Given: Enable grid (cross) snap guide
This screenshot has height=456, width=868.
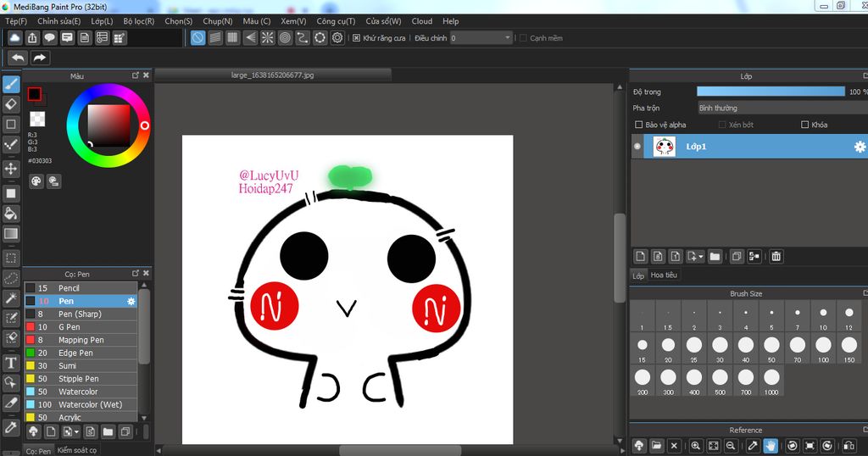Looking at the screenshot, I should (232, 37).
